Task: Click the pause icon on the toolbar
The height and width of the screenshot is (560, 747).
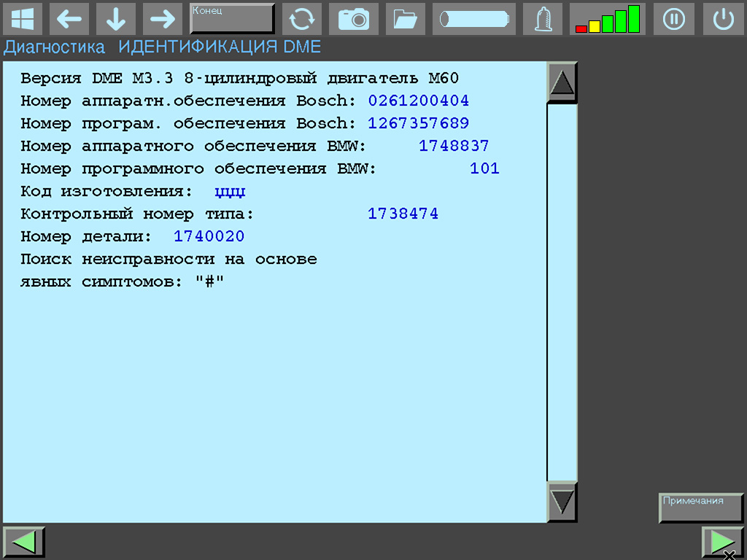Action: coord(673,19)
